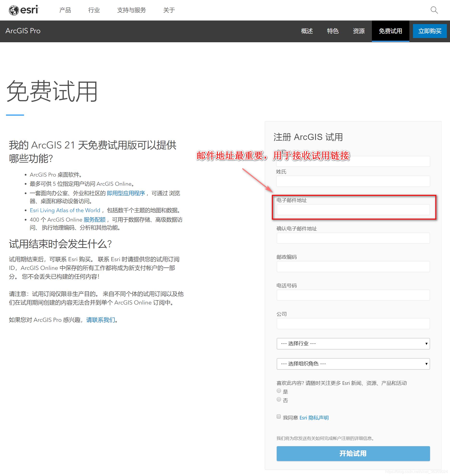Click the 开始试用 button
Viewport: 450px width, 476px height.
(x=353, y=453)
